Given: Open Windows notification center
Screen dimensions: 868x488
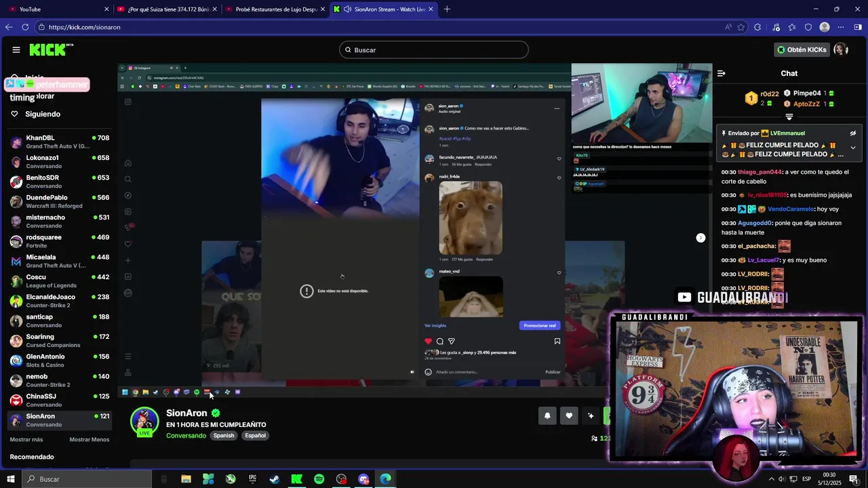Looking at the screenshot, I should (x=854, y=479).
